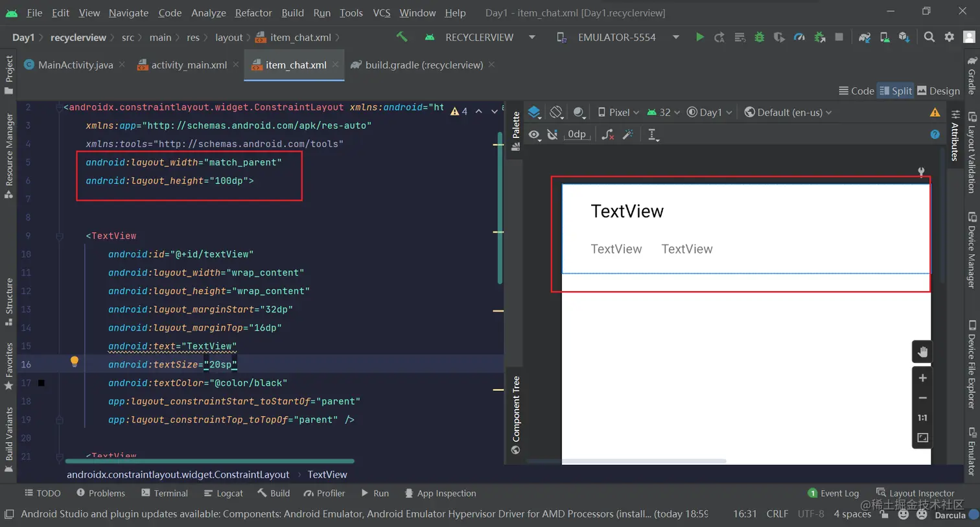The height and width of the screenshot is (527, 980).
Task: Run the app with the green play button
Action: point(699,38)
